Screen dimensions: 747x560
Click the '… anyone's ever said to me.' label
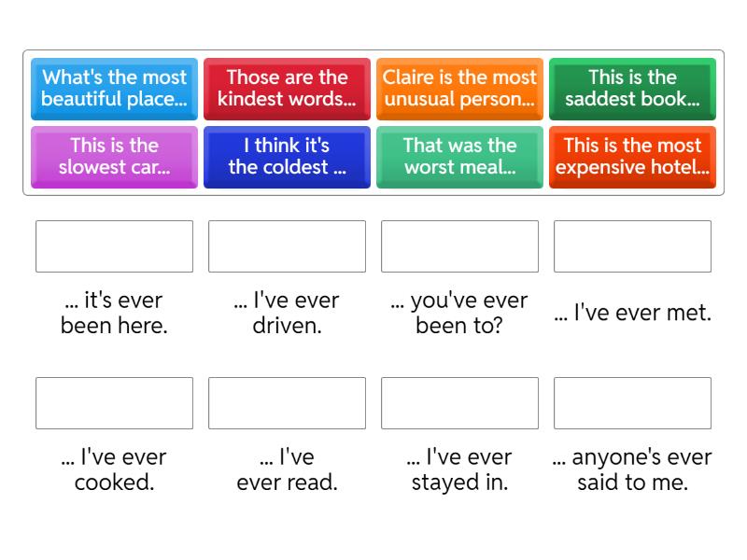coord(632,469)
